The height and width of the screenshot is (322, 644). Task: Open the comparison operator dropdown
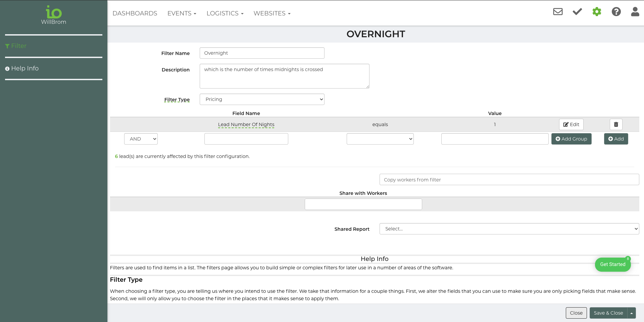coord(380,139)
